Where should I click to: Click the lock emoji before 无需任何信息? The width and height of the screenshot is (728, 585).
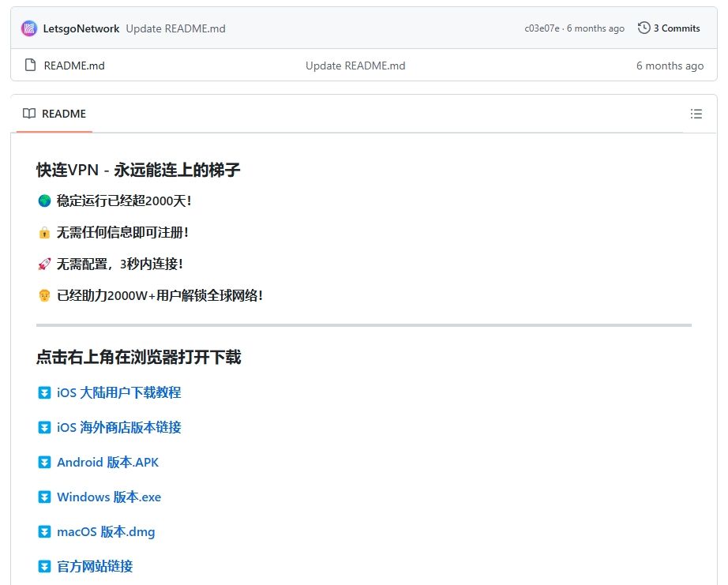[44, 233]
